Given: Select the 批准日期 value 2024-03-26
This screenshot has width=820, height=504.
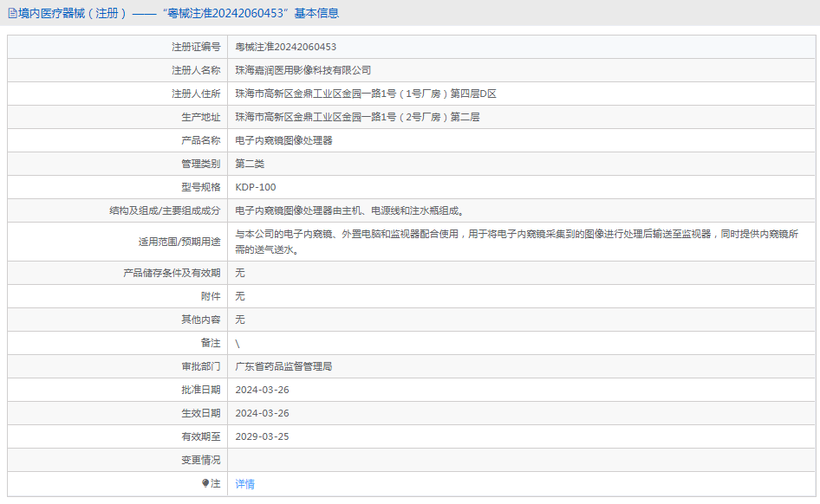Looking at the screenshot, I should pyautogui.click(x=262, y=390).
